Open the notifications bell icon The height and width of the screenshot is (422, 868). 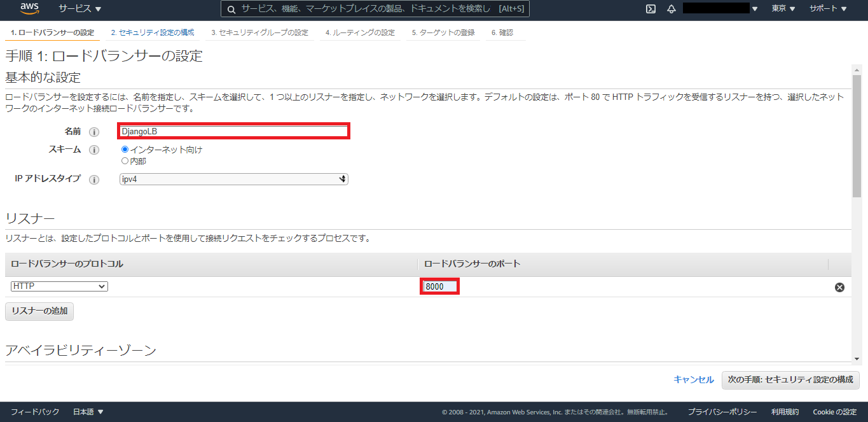[x=671, y=9]
